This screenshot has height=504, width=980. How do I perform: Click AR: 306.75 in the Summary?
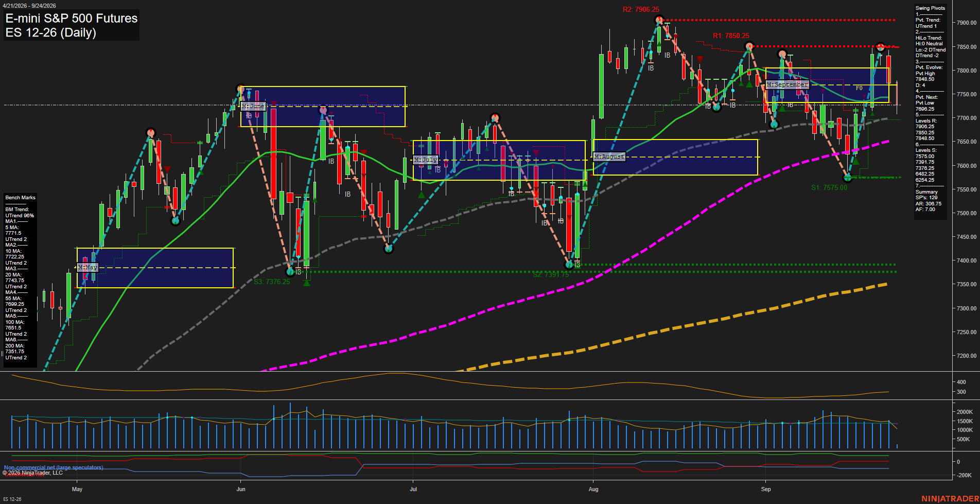tap(929, 203)
